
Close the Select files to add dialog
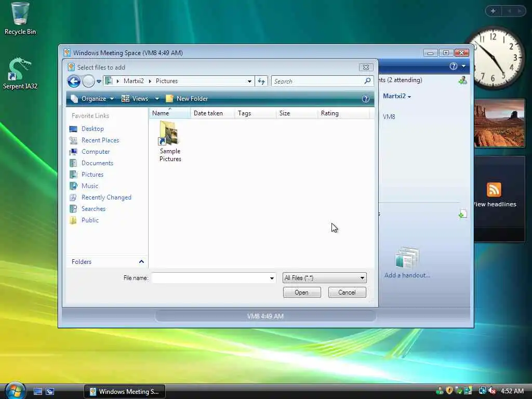point(366,67)
